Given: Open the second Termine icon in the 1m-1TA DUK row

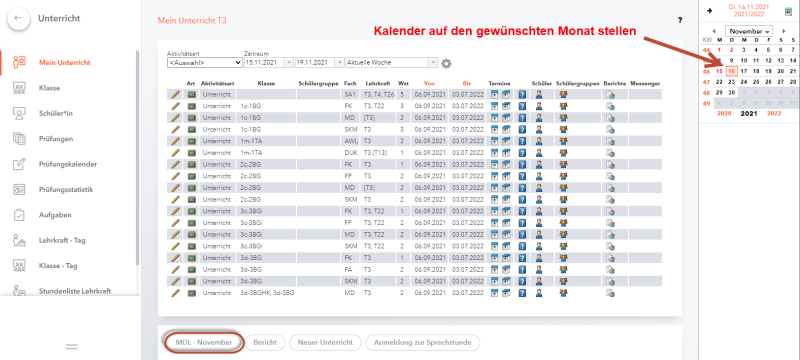Looking at the screenshot, I should [x=506, y=152].
